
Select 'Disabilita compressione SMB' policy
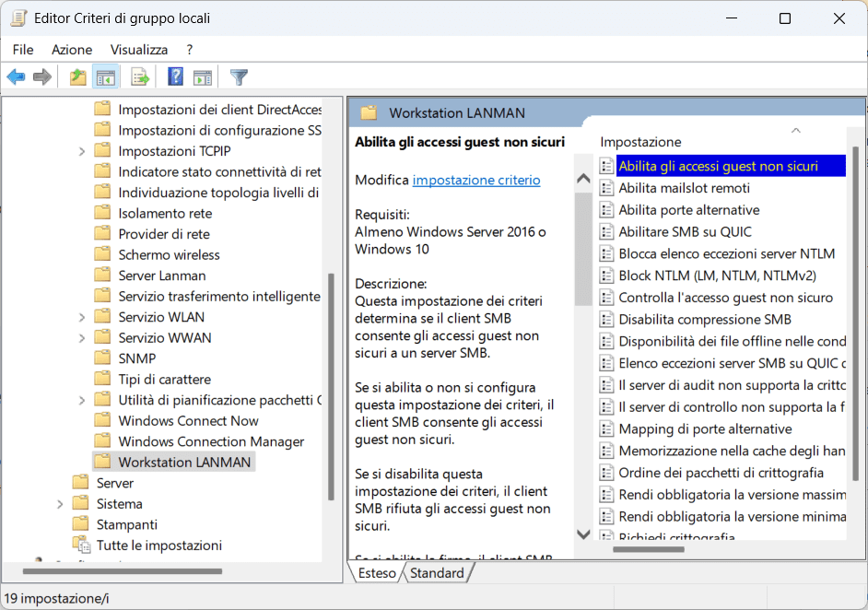coord(704,320)
